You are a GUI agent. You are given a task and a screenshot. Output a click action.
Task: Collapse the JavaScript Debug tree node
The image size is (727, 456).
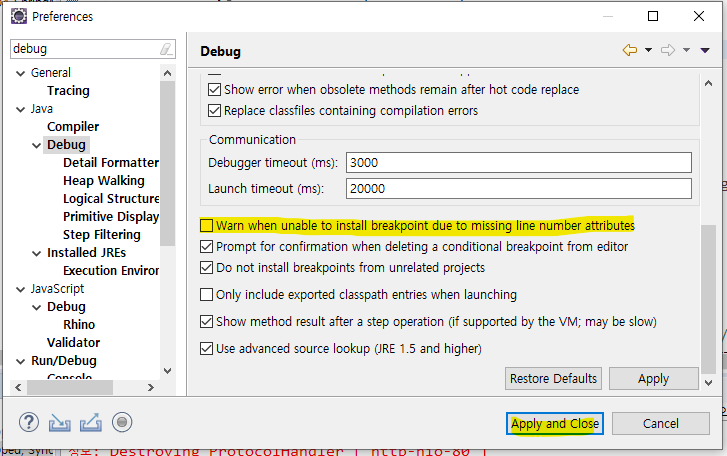(x=37, y=308)
